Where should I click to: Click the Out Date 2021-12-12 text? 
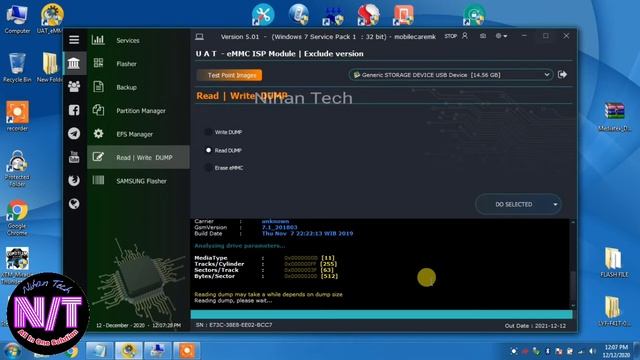click(536, 326)
